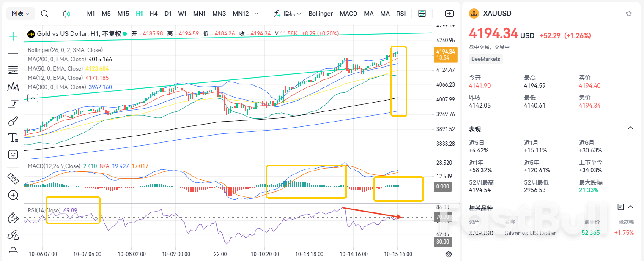This screenshot has width=644, height=261.
Task: Open the 指标 indicators dropdown
Action: [x=288, y=14]
